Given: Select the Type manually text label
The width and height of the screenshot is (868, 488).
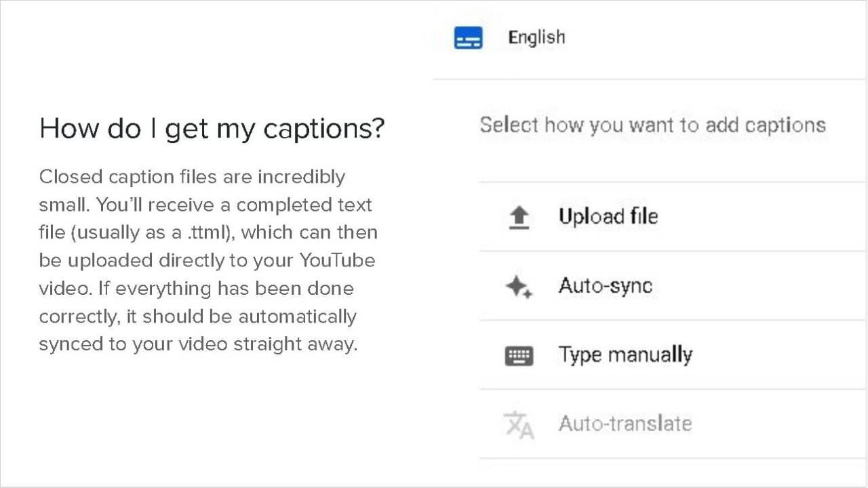Looking at the screenshot, I should [x=625, y=354].
